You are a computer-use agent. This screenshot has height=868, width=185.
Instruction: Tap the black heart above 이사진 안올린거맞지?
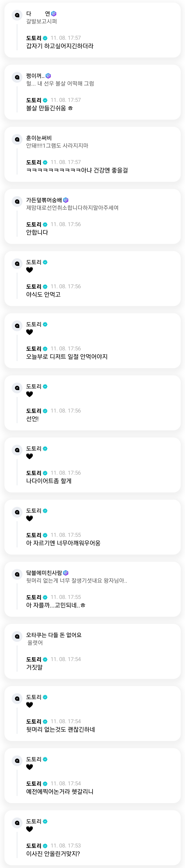30,829
